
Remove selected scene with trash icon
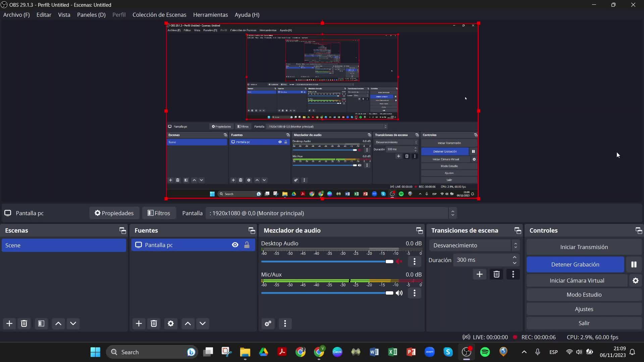click(24, 323)
